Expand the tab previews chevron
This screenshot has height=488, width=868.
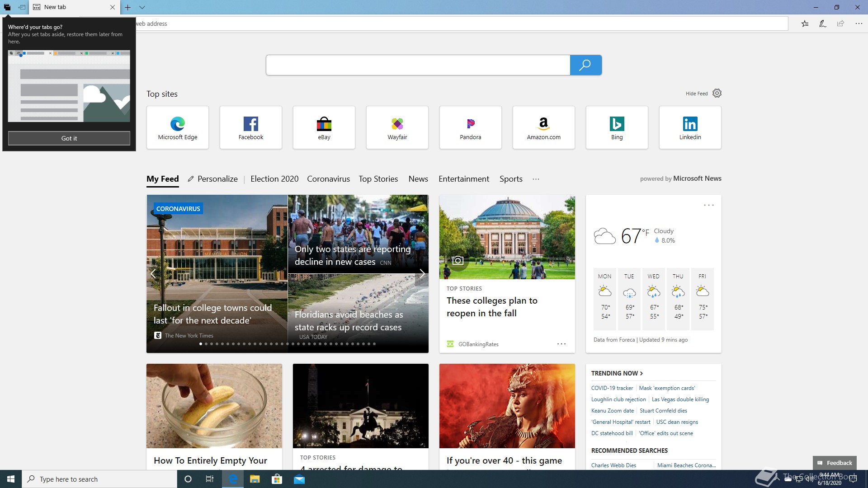(142, 7)
